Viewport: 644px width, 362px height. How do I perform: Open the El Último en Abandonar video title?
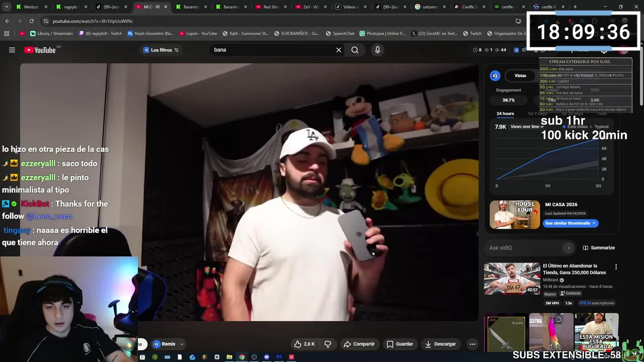pyautogui.click(x=574, y=269)
